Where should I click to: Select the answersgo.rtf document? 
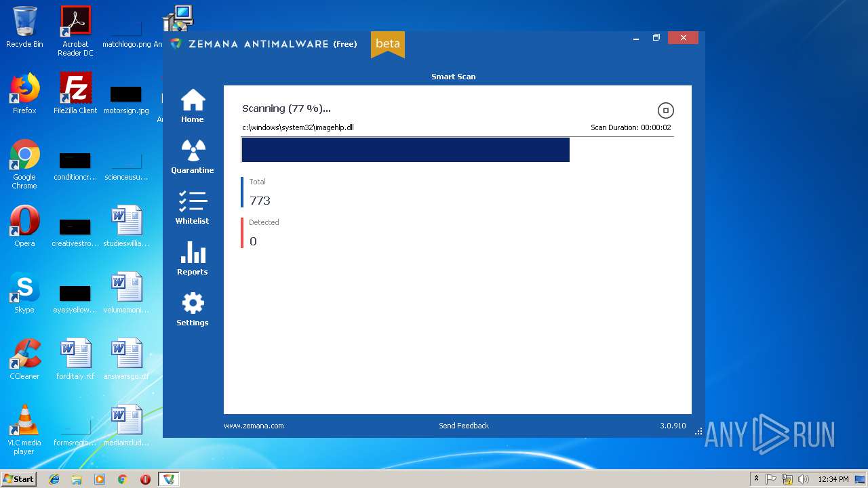[126, 359]
